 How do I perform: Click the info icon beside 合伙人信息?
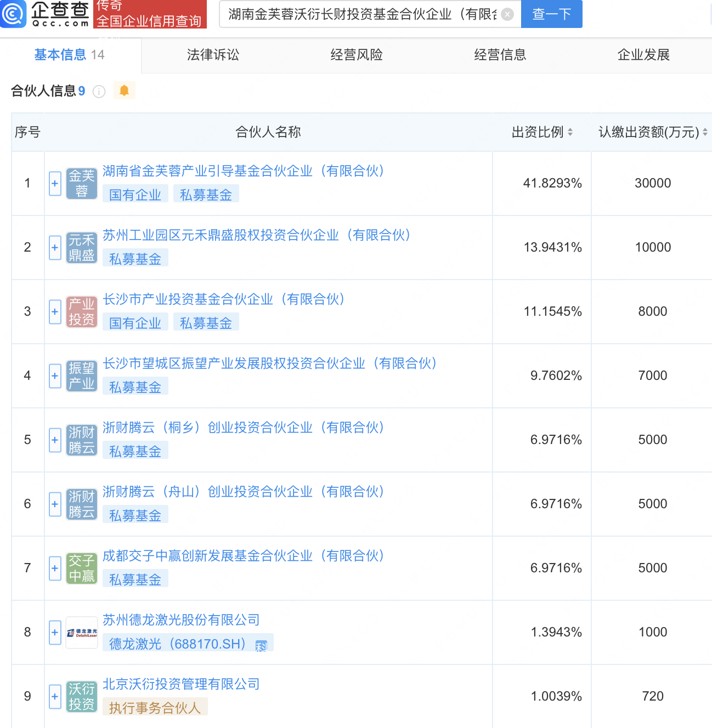click(99, 92)
